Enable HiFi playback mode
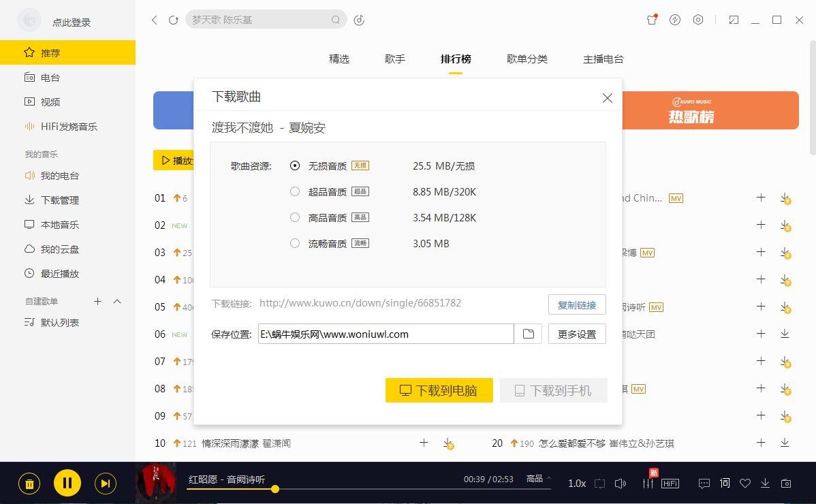816x504 pixels. [670, 483]
